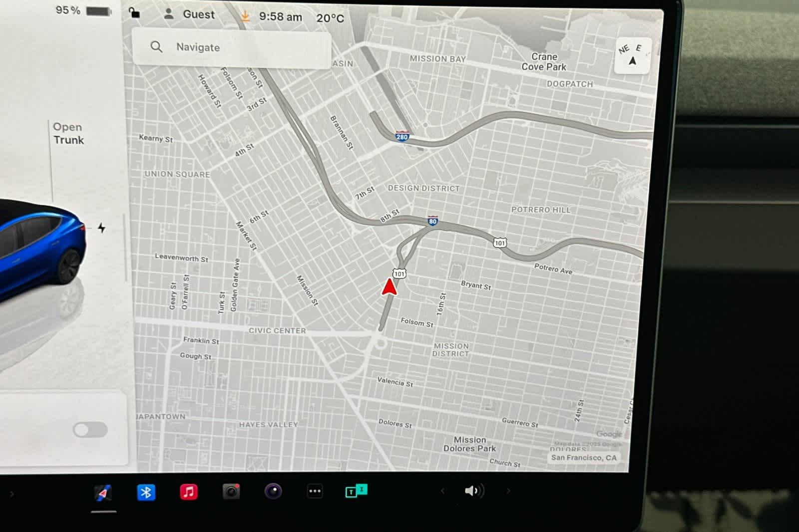
Task: Open the purple camera lens app
Action: coord(273,491)
